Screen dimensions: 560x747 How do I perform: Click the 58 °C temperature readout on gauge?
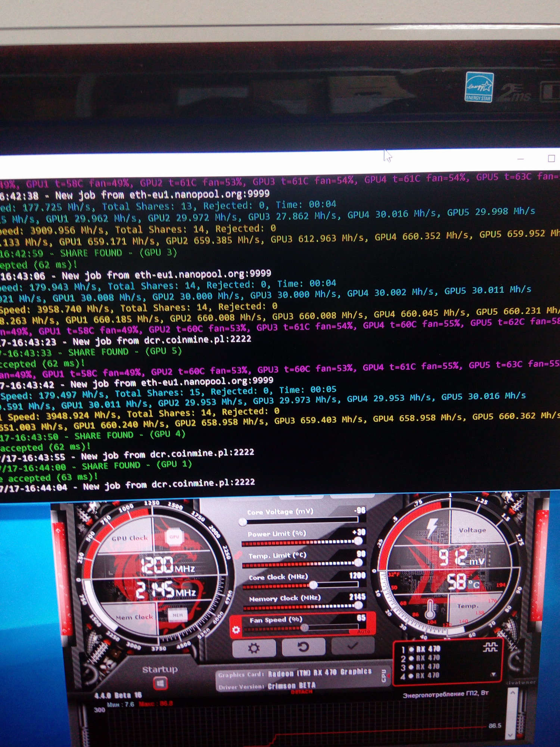[463, 582]
